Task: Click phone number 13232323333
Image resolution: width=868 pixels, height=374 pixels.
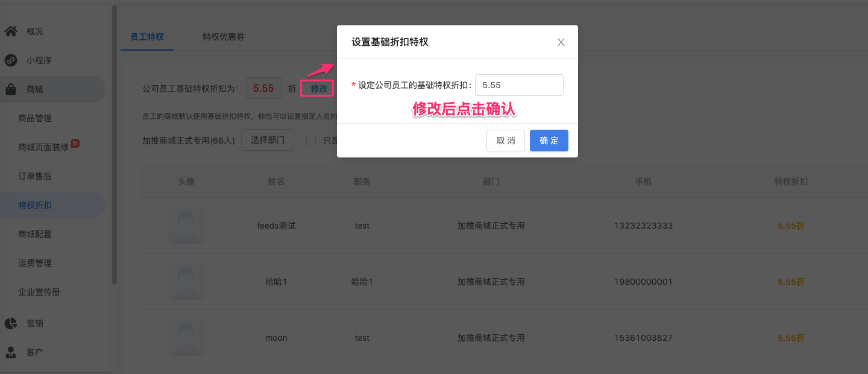Action: click(x=643, y=226)
